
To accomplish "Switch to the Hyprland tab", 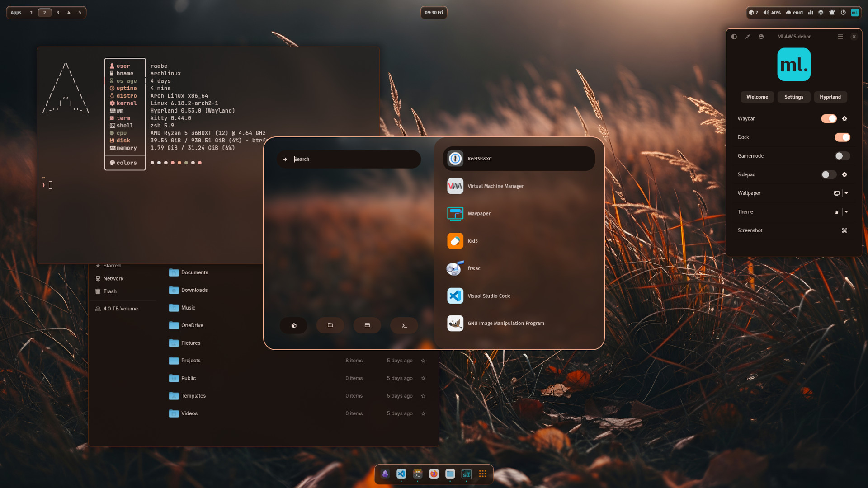I will click(830, 97).
